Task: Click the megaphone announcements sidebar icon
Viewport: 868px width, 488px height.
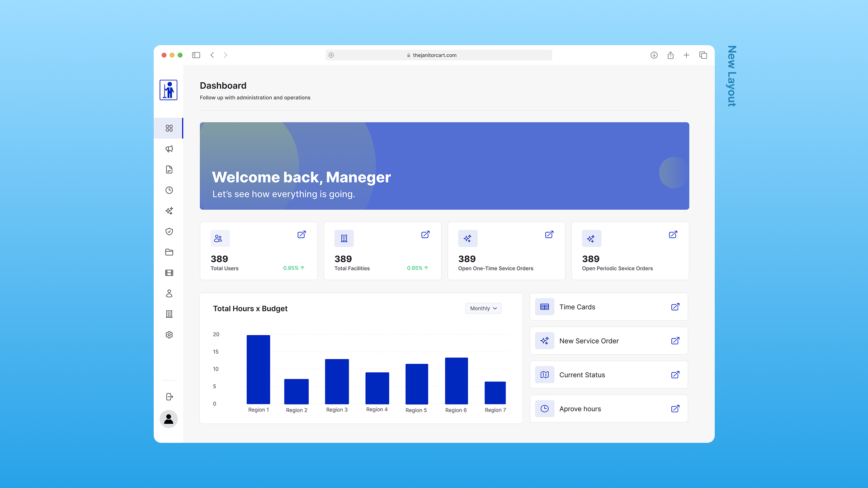Action: point(169,149)
